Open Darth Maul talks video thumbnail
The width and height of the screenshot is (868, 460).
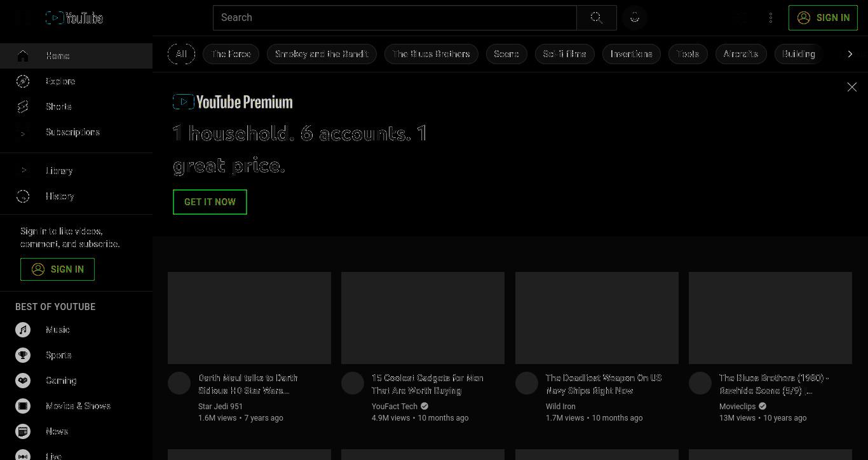tap(249, 318)
